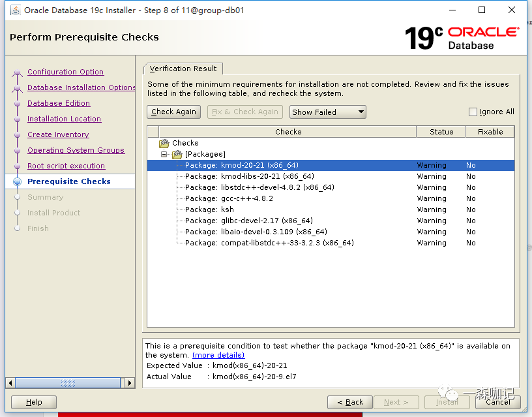Click the Back button
The width and height of the screenshot is (532, 417).
point(350,402)
